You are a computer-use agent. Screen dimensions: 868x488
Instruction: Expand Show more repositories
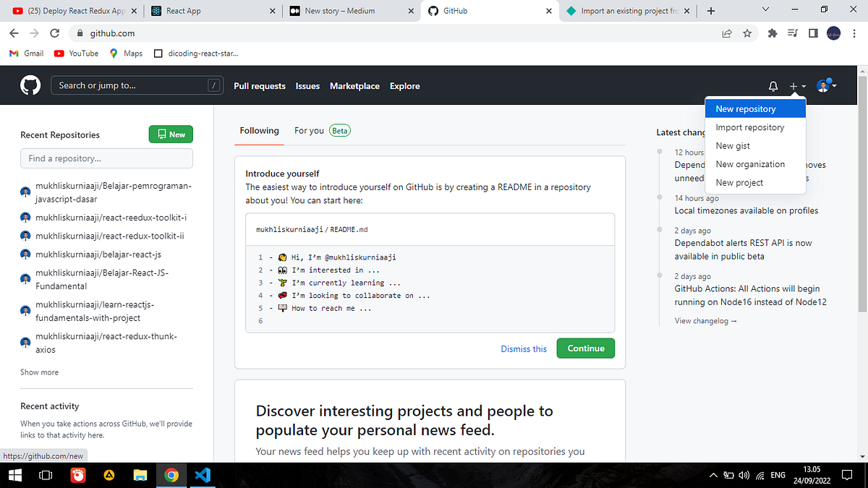[x=39, y=372]
